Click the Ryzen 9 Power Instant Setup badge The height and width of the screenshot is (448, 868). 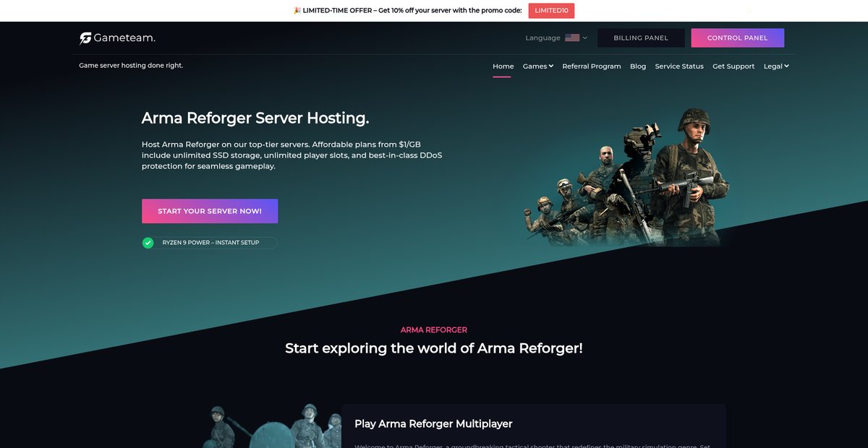(x=210, y=243)
